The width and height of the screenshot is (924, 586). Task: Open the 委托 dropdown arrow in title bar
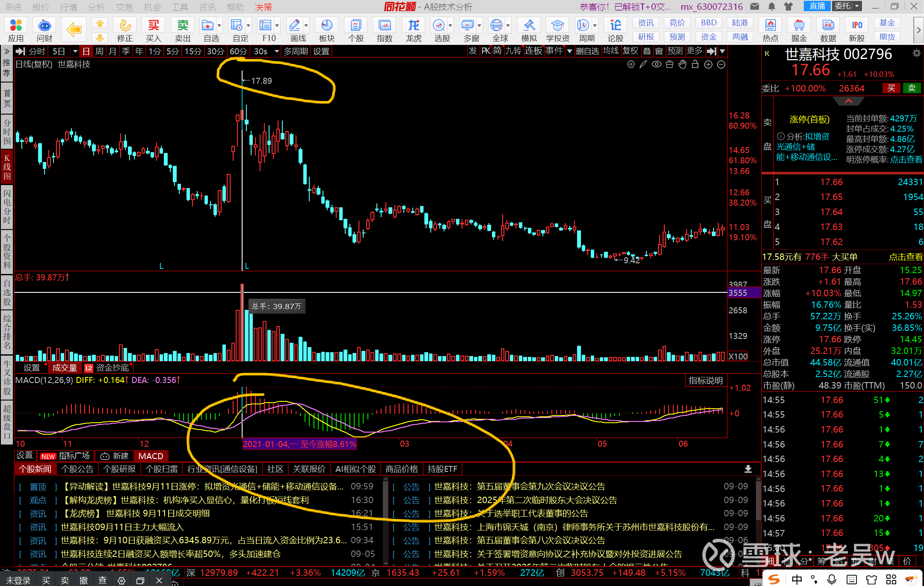click(x=857, y=6)
